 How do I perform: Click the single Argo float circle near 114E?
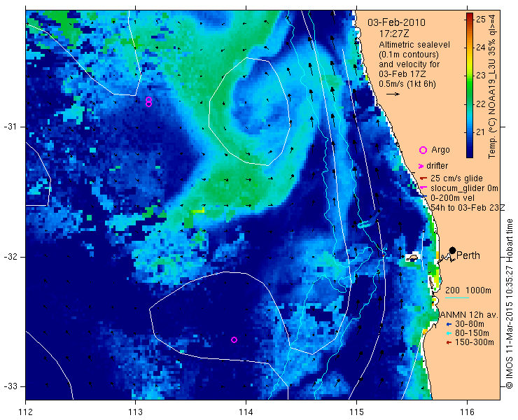pos(234,339)
